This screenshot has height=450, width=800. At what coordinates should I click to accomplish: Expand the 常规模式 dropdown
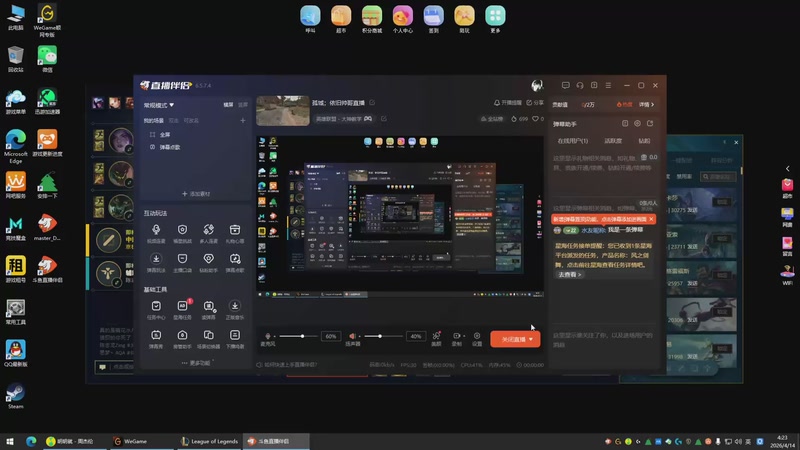tap(159, 105)
